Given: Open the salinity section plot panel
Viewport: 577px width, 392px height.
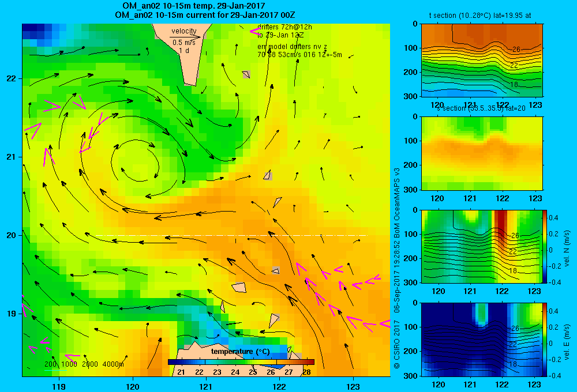Looking at the screenshot, I should click(482, 153).
